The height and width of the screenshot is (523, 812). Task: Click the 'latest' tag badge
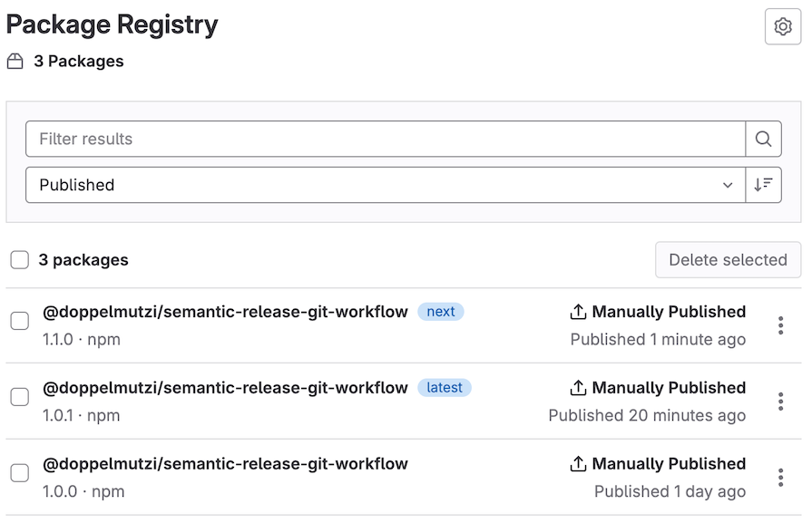[x=444, y=387]
